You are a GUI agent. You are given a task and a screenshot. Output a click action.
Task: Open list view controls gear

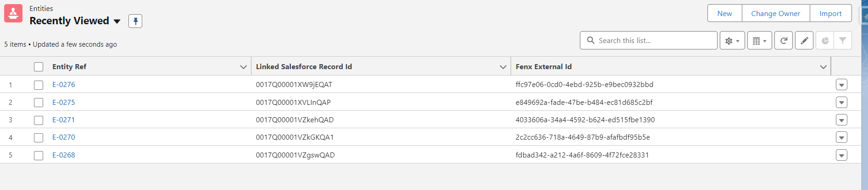pyautogui.click(x=732, y=41)
